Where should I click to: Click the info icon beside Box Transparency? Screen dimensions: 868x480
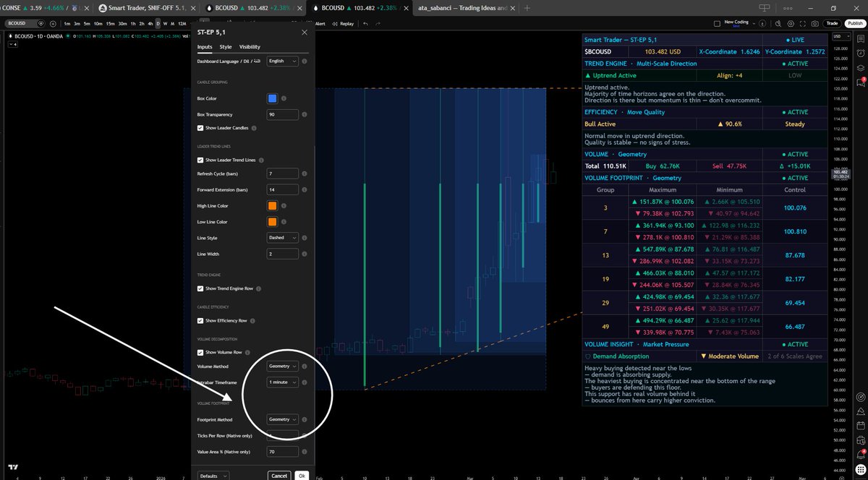304,114
